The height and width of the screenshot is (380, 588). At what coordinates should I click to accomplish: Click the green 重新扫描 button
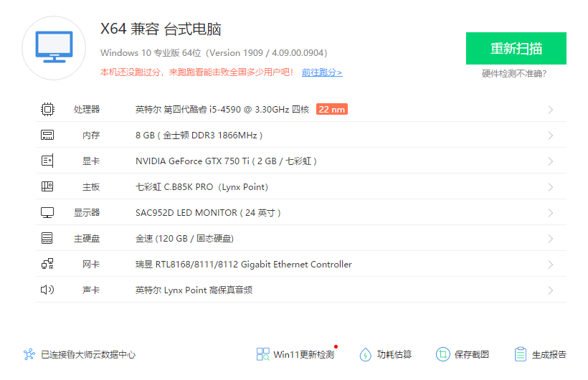[x=516, y=48]
